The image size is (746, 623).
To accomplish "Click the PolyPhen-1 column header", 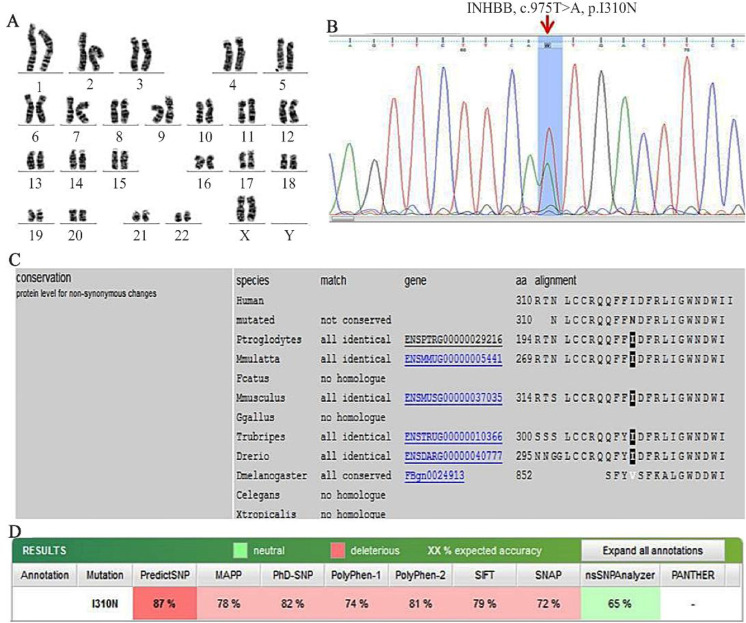I will click(x=356, y=575).
